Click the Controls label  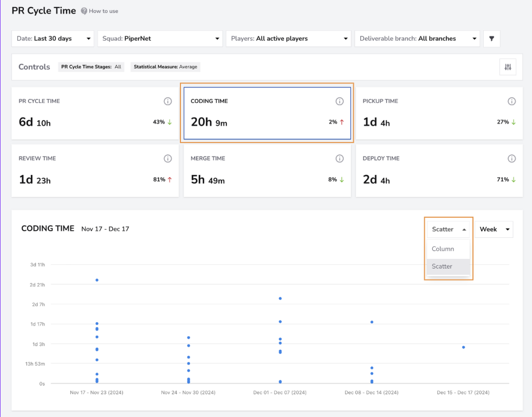34,67
